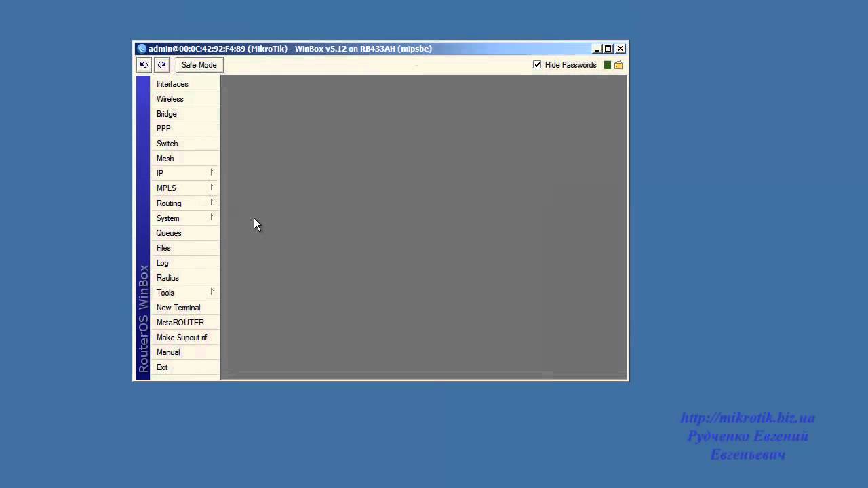Click the Undo arrow icon
This screenshot has width=868, height=488.
click(144, 65)
